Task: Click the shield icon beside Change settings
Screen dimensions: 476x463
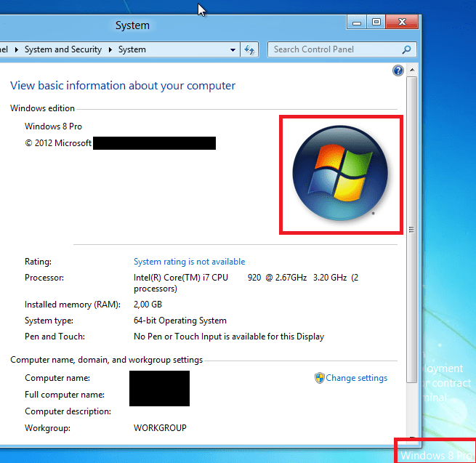Action: [x=319, y=378]
